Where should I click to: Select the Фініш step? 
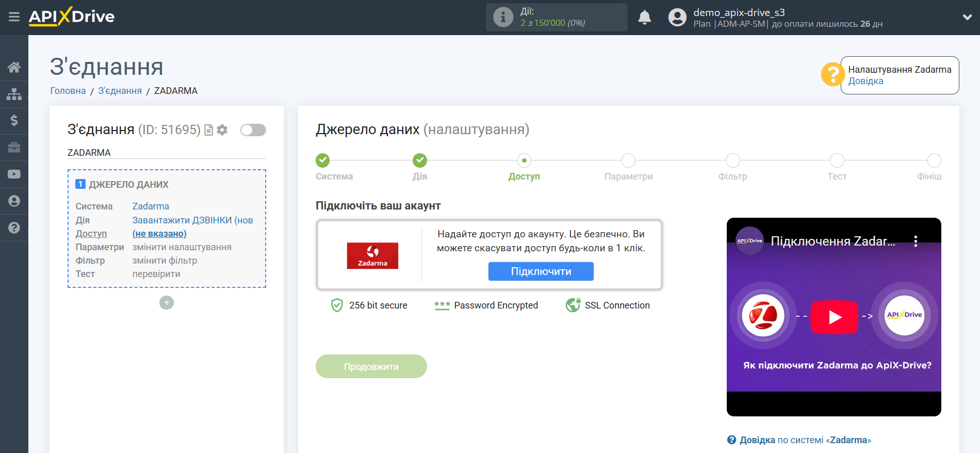tap(934, 160)
